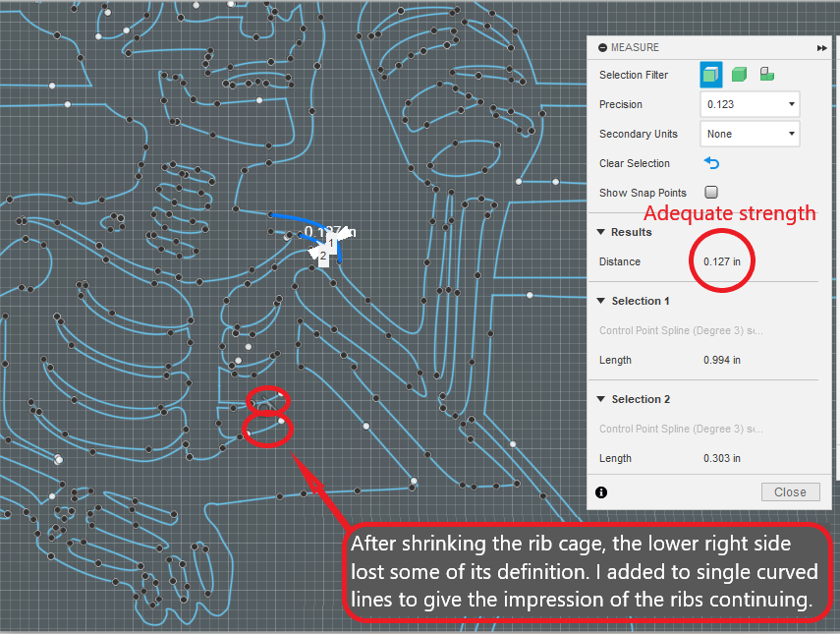Click the Clear Selection label
Viewport: 840px width, 634px height.
click(x=635, y=163)
